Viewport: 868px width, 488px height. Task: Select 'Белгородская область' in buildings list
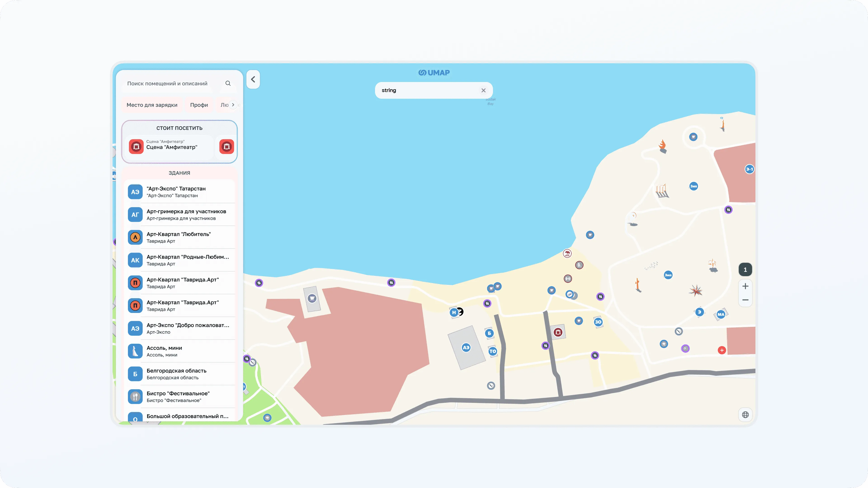pyautogui.click(x=180, y=374)
